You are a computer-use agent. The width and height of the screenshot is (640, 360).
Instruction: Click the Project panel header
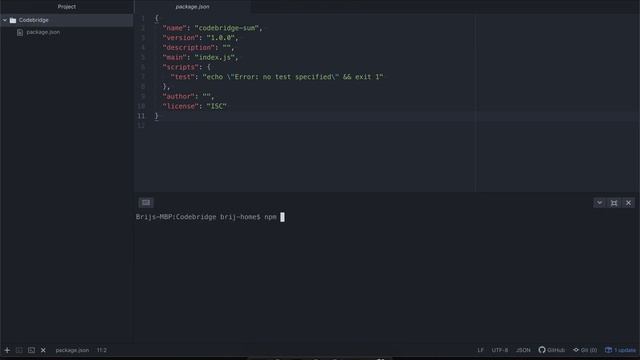pos(67,7)
